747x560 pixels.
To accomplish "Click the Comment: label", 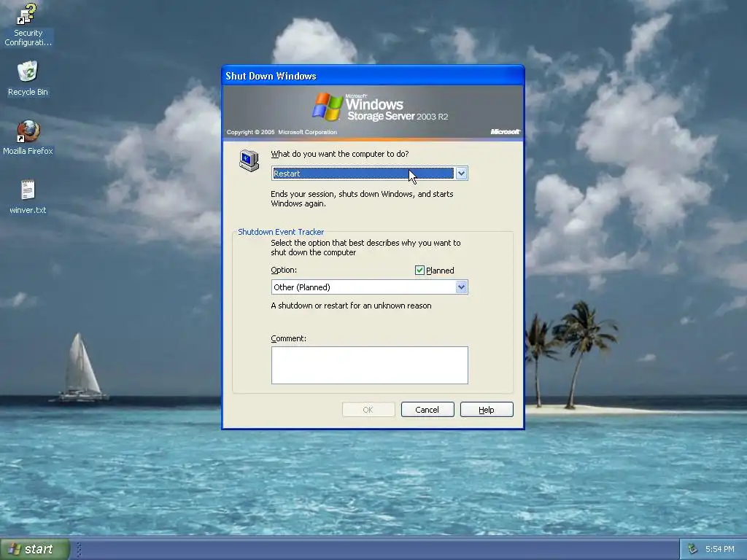I will (288, 338).
